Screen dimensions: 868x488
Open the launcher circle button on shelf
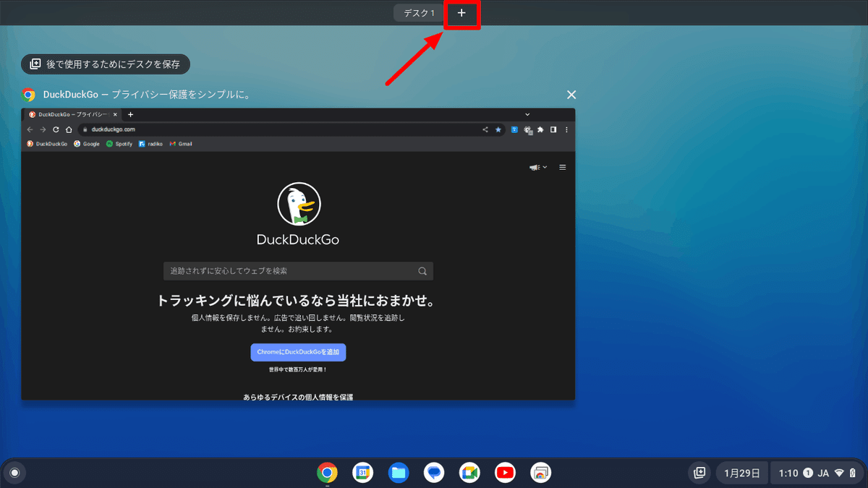pos(14,473)
